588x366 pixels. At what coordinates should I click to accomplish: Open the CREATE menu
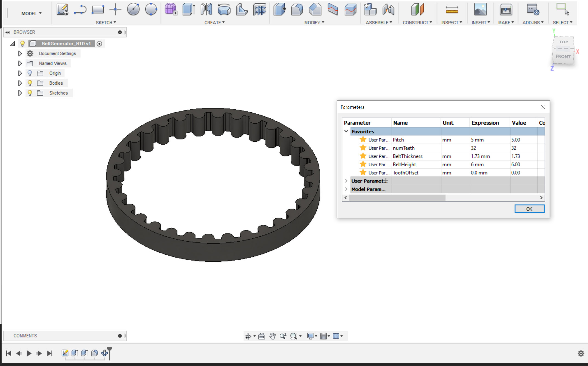click(x=214, y=22)
